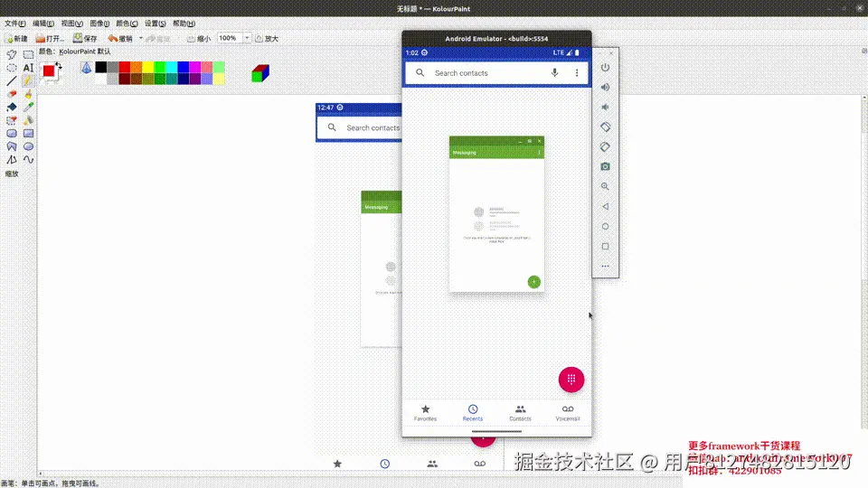Tap the pink dial pad button
Screen dimensions: 868x488
point(571,380)
